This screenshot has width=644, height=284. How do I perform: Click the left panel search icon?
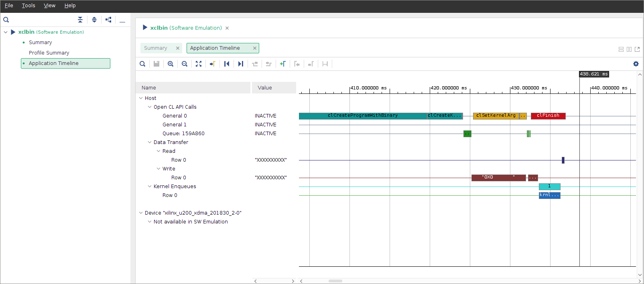click(x=6, y=20)
